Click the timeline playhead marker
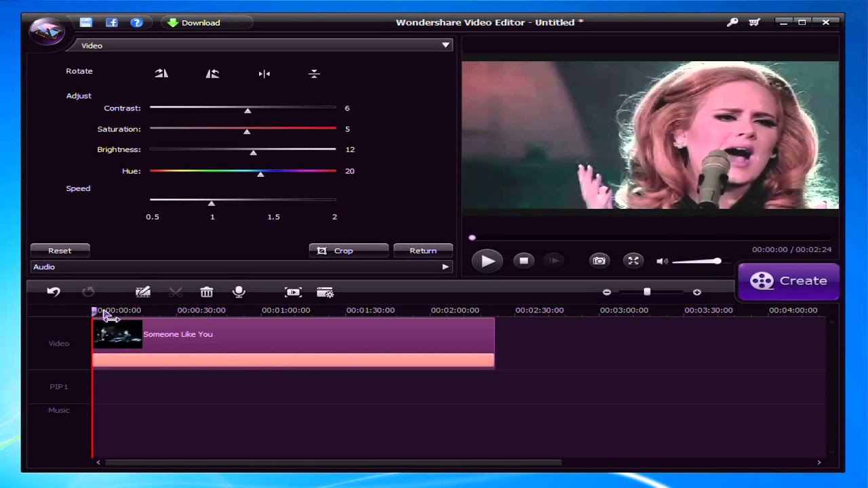 click(x=94, y=311)
